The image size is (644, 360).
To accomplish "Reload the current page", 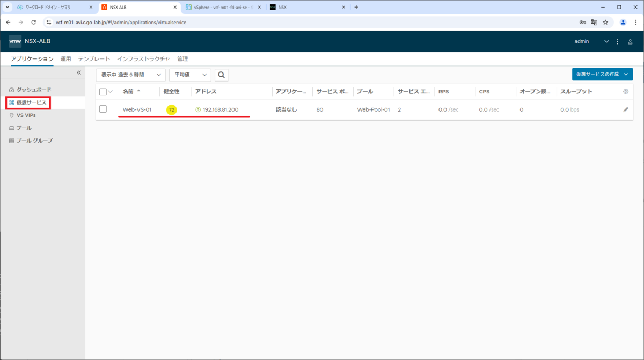I will tap(34, 23).
